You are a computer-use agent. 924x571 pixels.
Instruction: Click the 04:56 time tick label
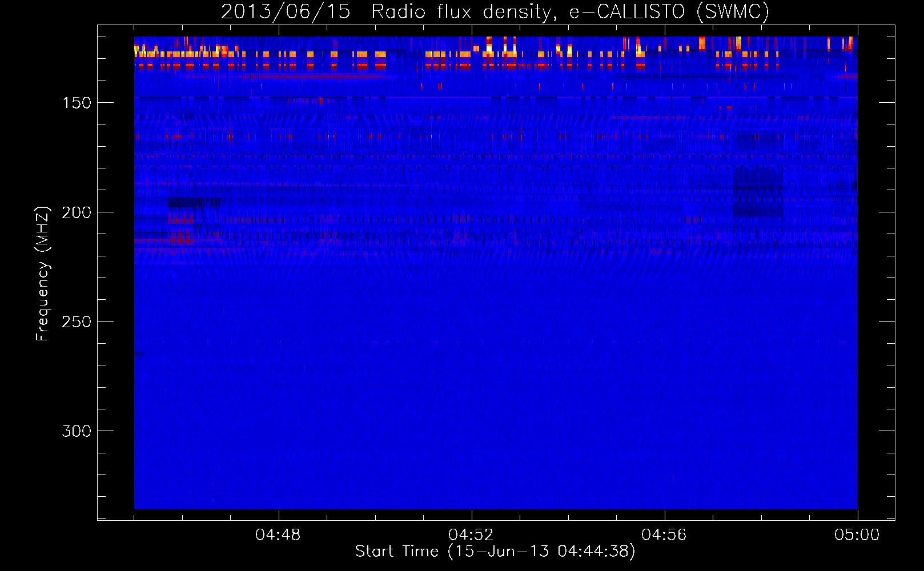pos(664,535)
